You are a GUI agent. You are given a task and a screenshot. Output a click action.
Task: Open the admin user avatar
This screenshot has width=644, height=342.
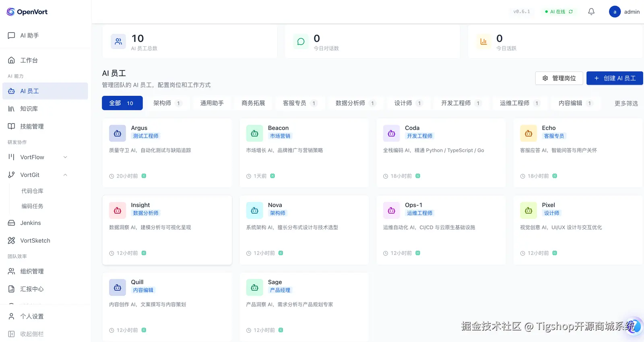pyautogui.click(x=615, y=12)
